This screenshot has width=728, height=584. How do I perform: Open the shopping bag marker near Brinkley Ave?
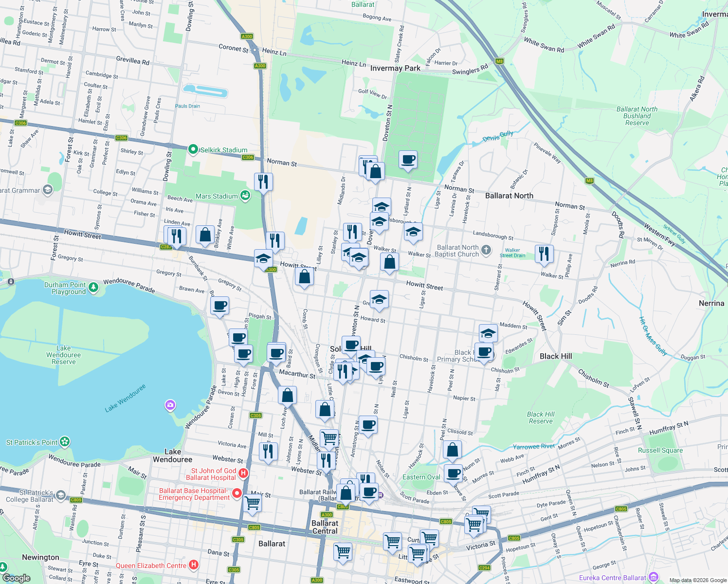205,235
